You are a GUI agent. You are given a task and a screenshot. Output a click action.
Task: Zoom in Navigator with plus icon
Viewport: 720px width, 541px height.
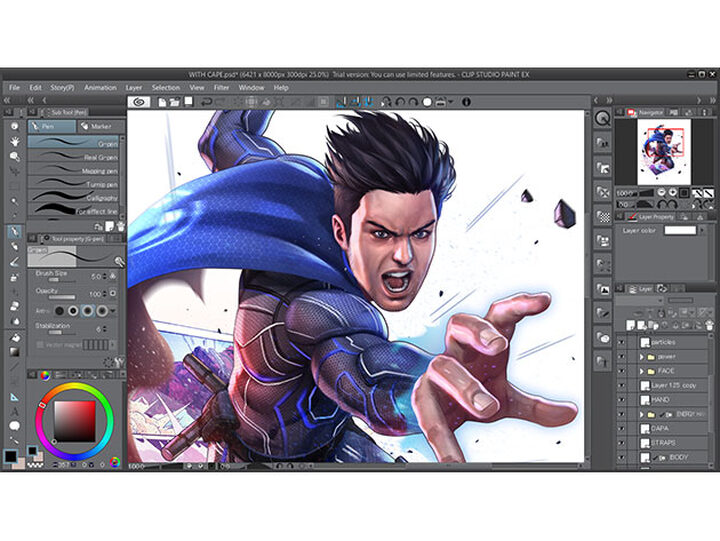(x=672, y=193)
